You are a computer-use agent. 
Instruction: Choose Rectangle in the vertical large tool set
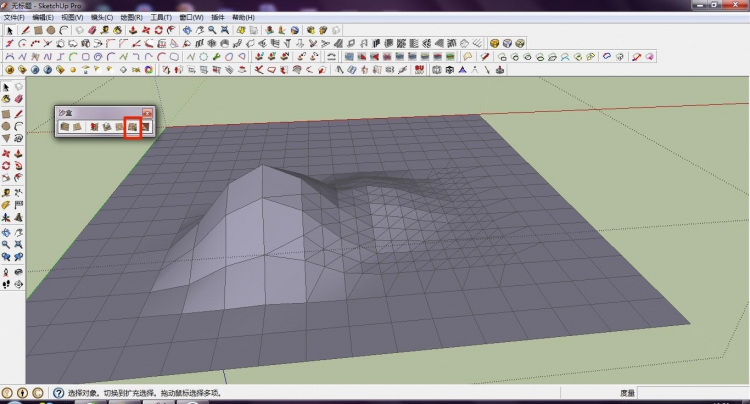coord(6,114)
